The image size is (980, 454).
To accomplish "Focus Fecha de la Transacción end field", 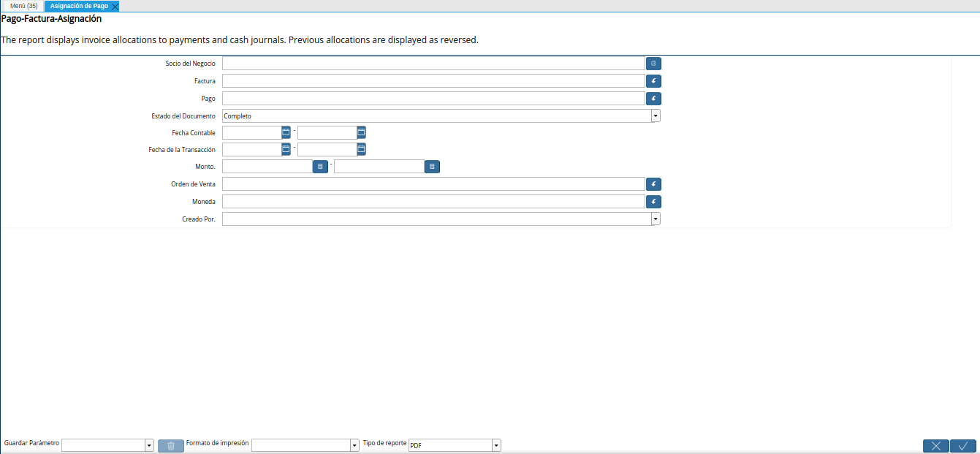I will click(x=327, y=149).
